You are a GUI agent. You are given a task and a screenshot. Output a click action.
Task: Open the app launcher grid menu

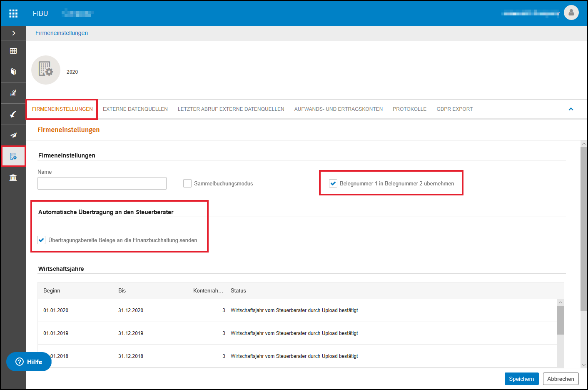click(13, 13)
